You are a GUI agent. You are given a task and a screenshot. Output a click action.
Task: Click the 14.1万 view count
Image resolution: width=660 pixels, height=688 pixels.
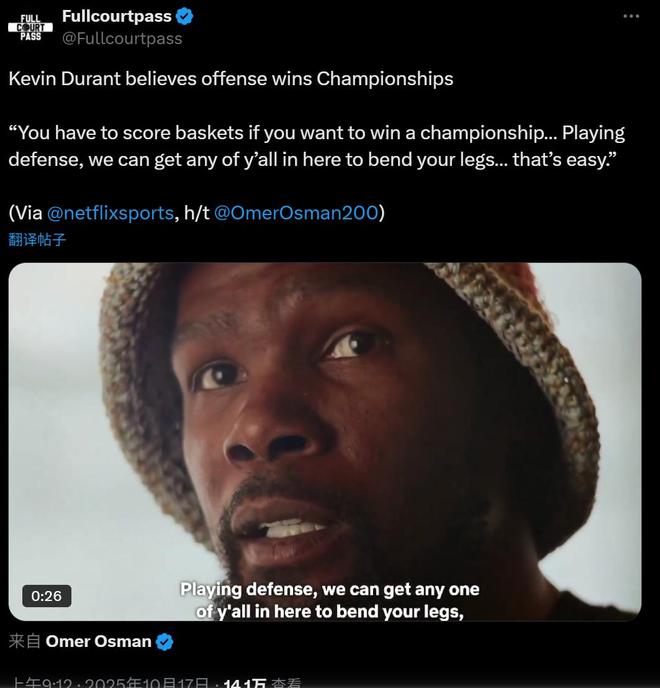click(x=244, y=683)
